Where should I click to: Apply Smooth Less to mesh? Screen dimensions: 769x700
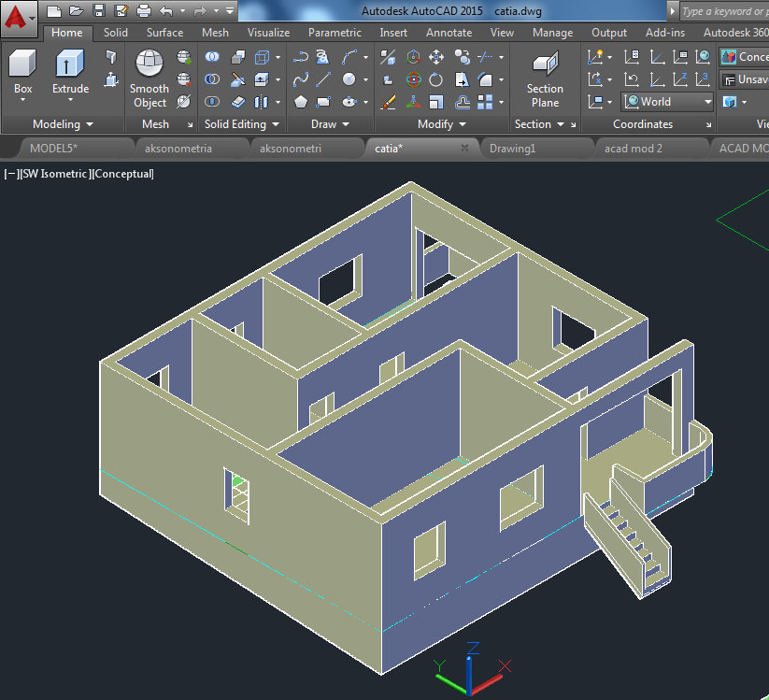(184, 79)
